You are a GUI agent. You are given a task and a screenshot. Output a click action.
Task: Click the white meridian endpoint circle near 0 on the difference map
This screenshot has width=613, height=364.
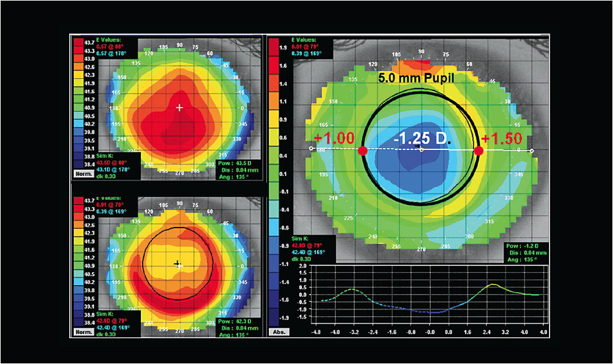[532, 151]
